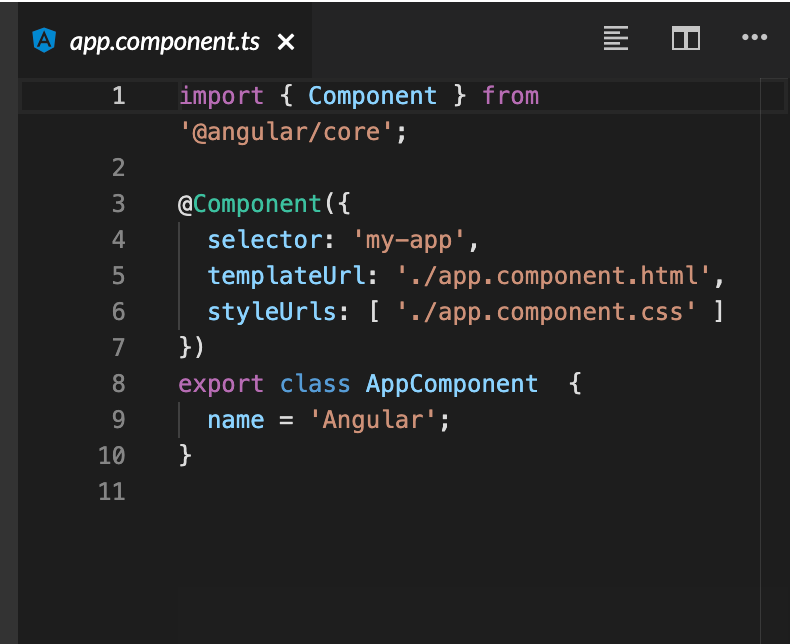Click the closing brace on line 10
The height and width of the screenshot is (644, 790).
pyautogui.click(x=185, y=456)
